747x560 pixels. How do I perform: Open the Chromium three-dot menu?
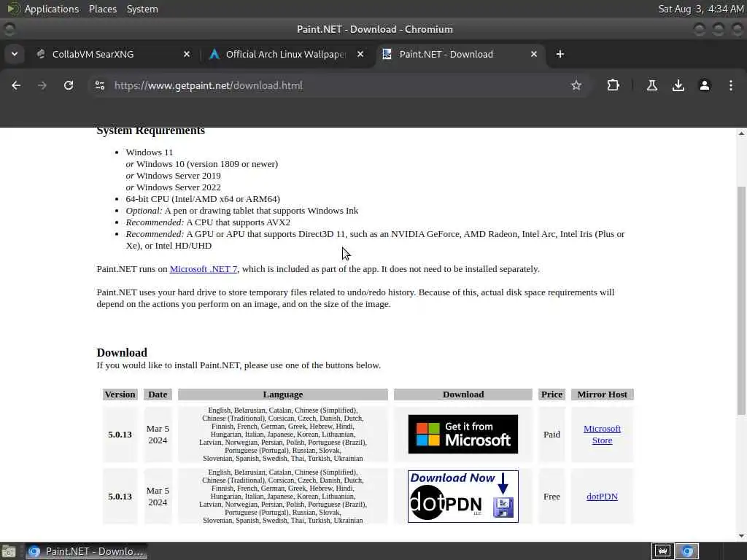pyautogui.click(x=731, y=85)
